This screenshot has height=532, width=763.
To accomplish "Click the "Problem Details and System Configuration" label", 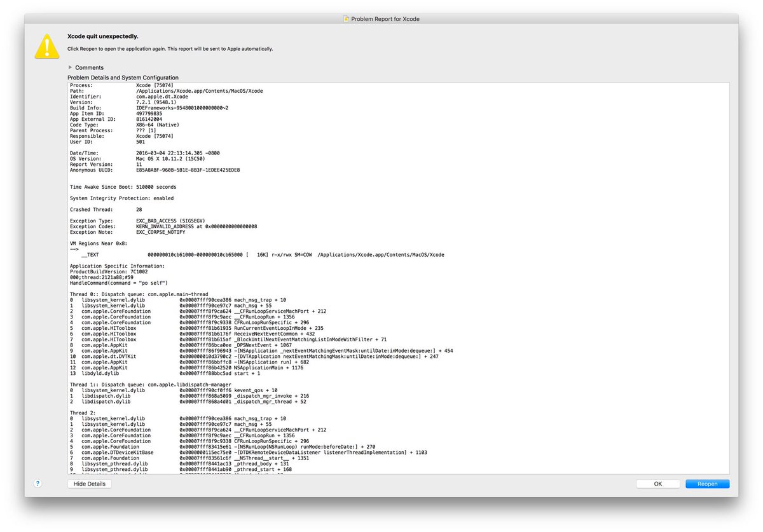I will click(123, 77).
